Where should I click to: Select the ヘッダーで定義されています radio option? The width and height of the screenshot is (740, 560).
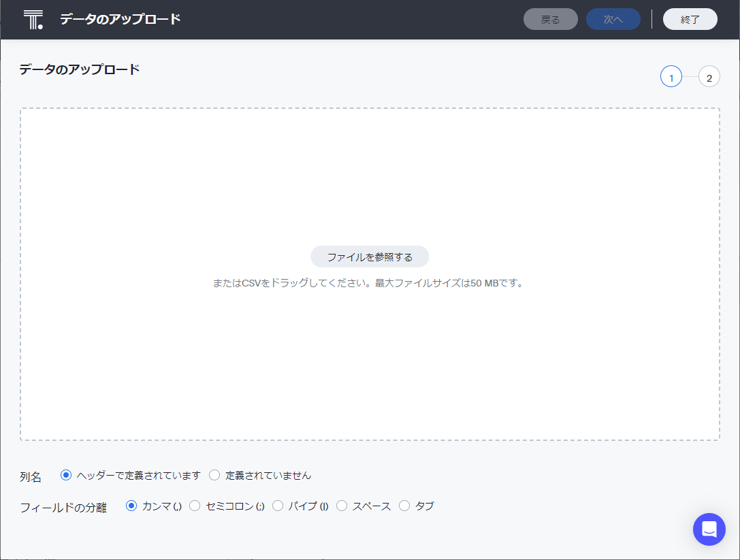(66, 475)
